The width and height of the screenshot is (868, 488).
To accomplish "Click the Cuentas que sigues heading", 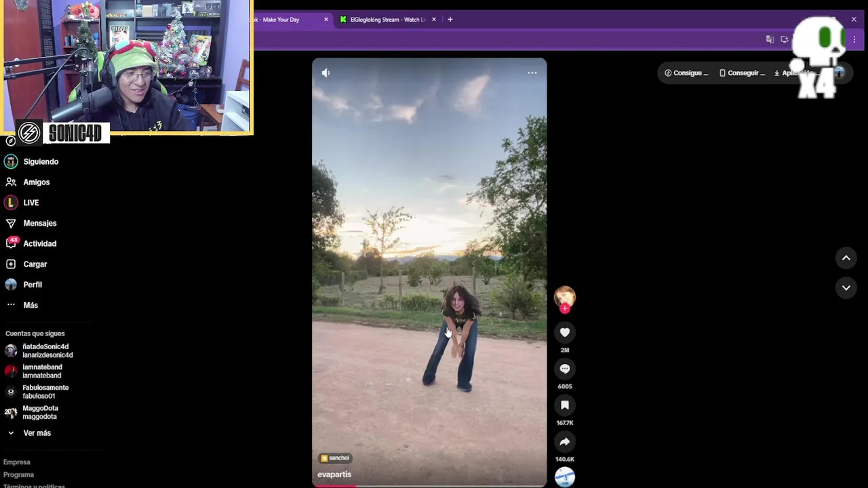I will [x=35, y=333].
